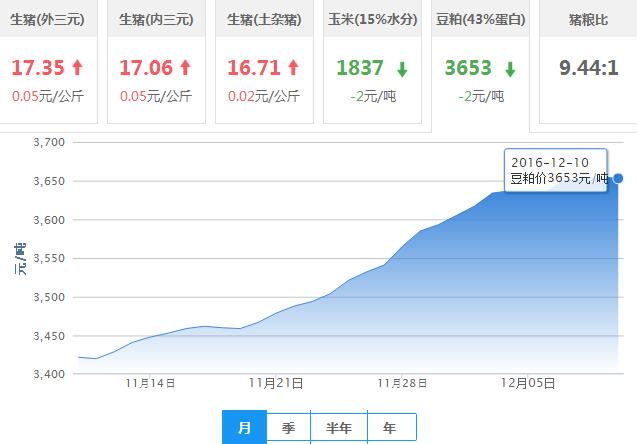This screenshot has width=637, height=444.
Task: Click red up arrow beside 17.06
Action: 186,67
